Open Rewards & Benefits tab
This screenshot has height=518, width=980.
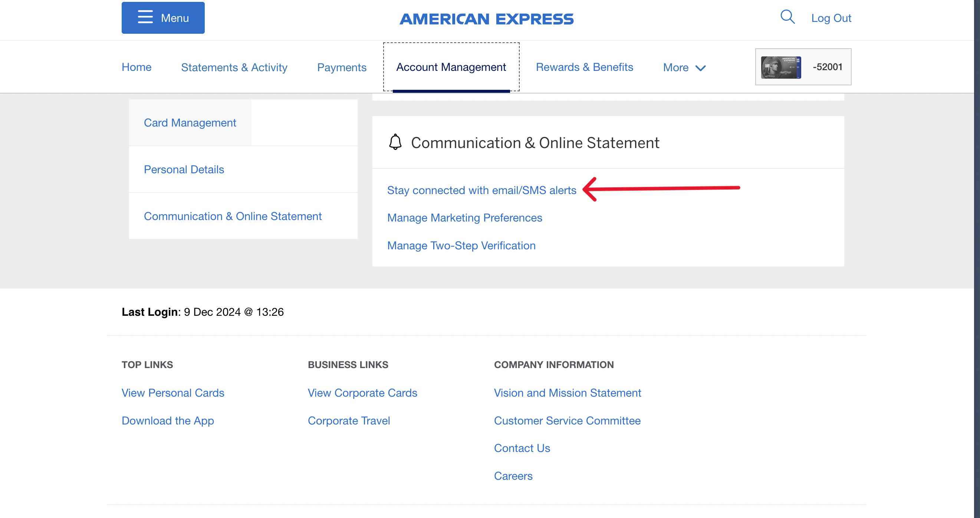tap(584, 67)
